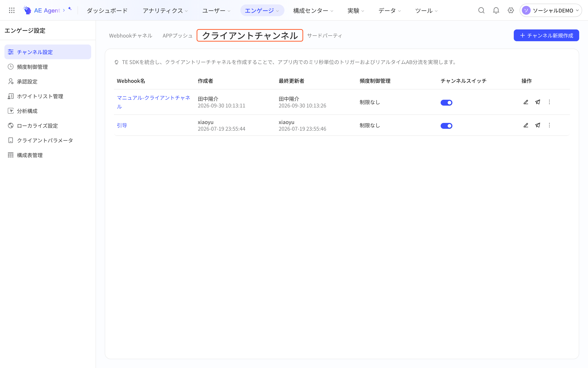Open the search magnifier icon

[481, 10]
